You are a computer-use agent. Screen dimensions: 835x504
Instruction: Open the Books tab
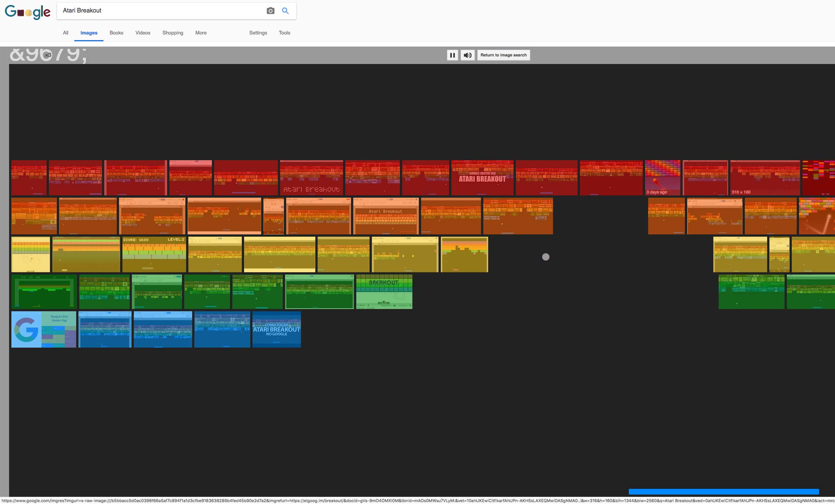(116, 33)
